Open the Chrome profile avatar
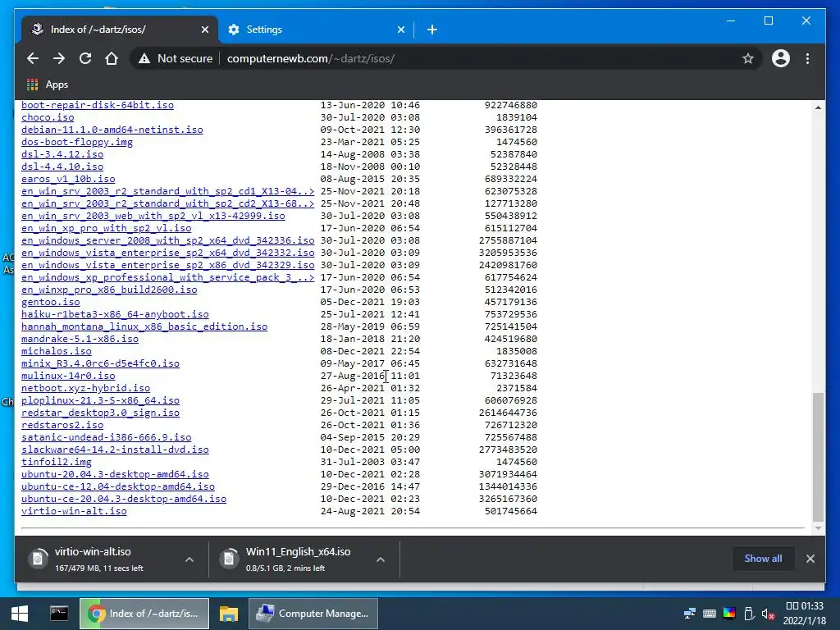 [781, 58]
